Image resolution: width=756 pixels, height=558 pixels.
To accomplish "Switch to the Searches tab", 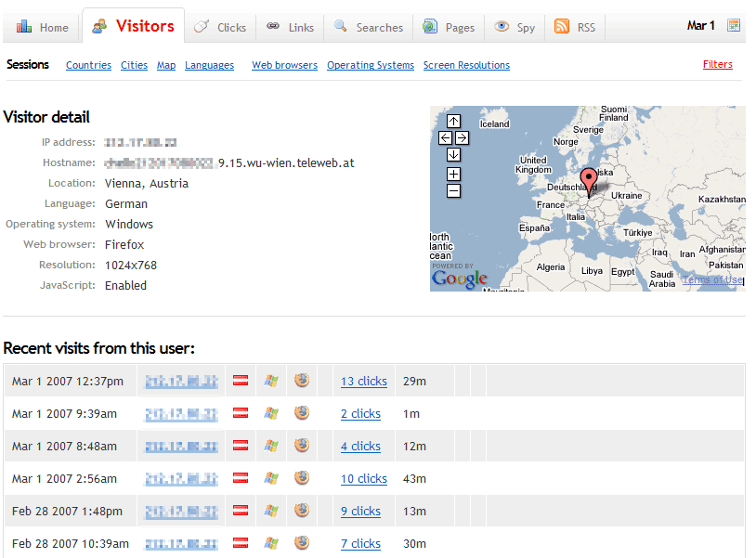I will point(369,27).
